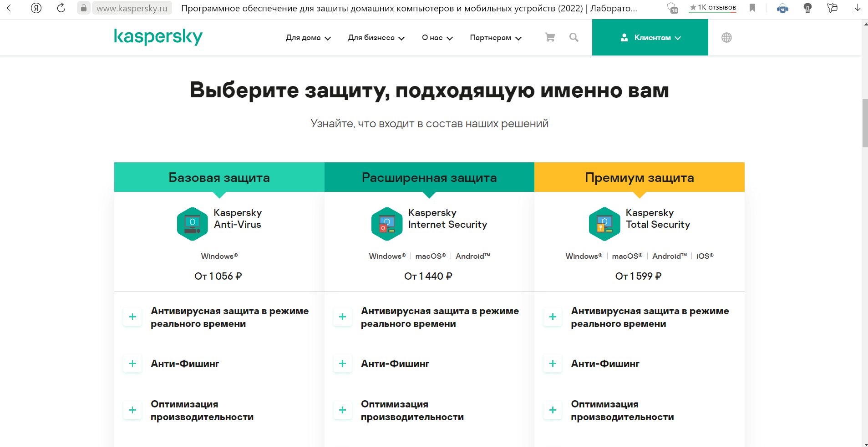Viewport: 868px width, 447px height.
Task: Select the Расширенная защита tab
Action: (429, 177)
